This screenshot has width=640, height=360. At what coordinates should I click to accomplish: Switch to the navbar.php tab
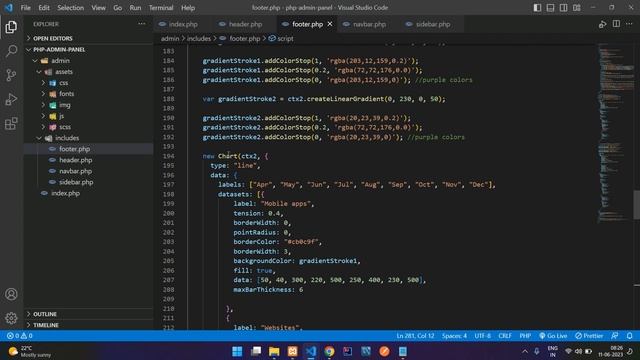[369, 24]
